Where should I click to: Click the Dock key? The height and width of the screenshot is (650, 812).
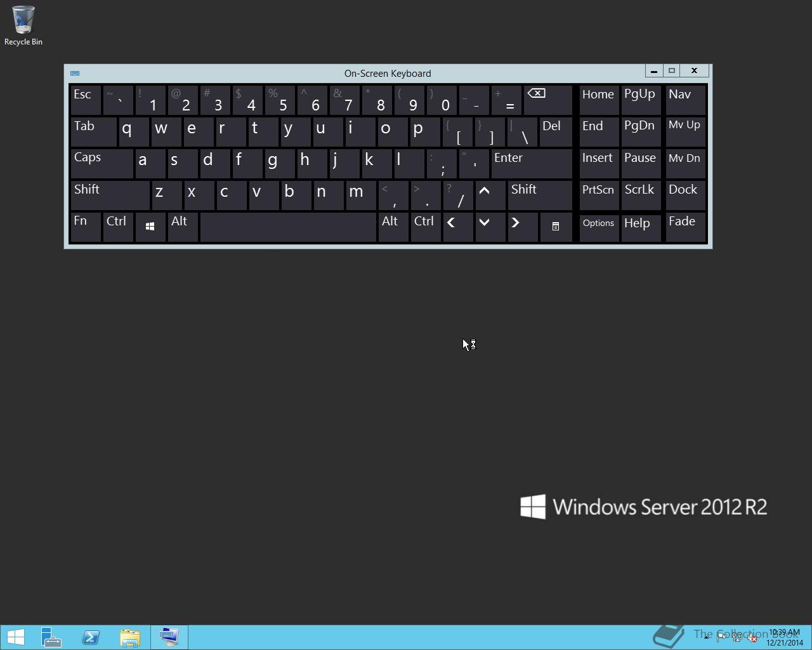click(685, 196)
